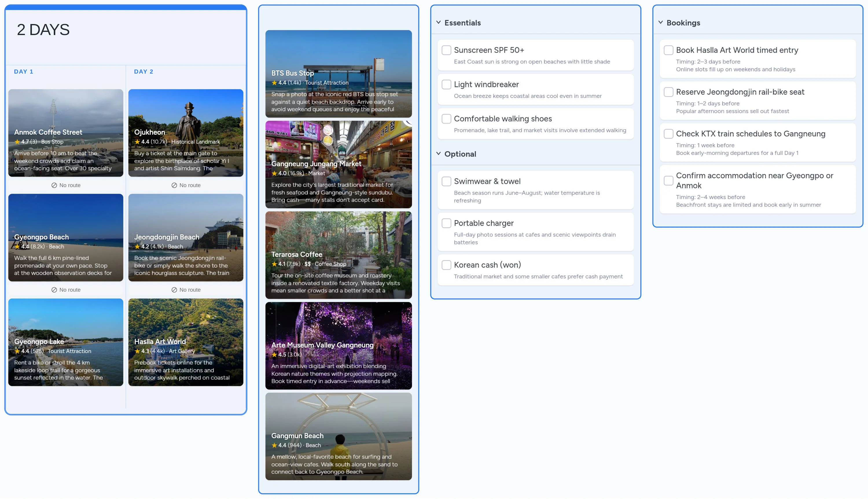Image resolution: width=868 pixels, height=499 pixels.
Task: Select the DAY 1 column header
Action: 24,71
